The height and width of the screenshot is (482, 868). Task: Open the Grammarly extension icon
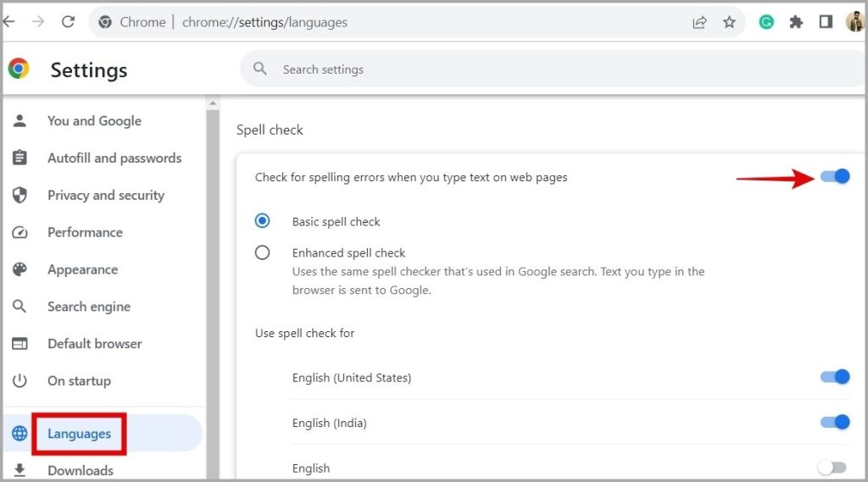click(x=766, y=22)
